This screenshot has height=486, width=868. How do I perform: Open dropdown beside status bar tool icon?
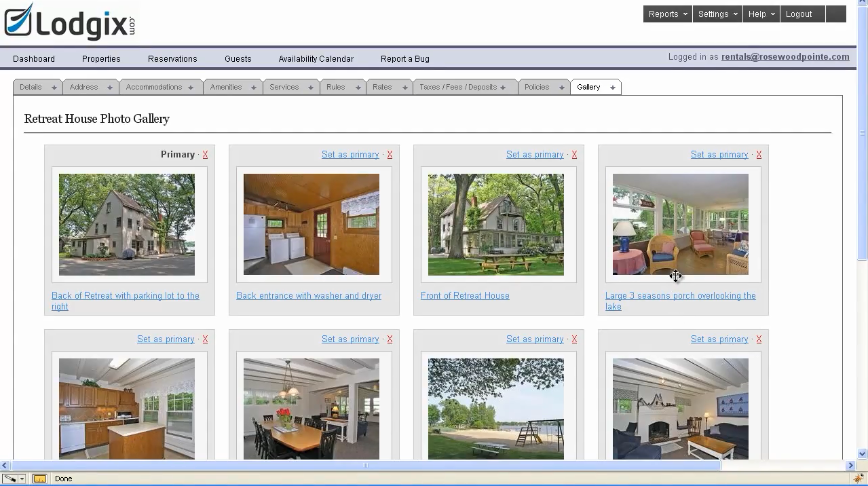pos(22,479)
